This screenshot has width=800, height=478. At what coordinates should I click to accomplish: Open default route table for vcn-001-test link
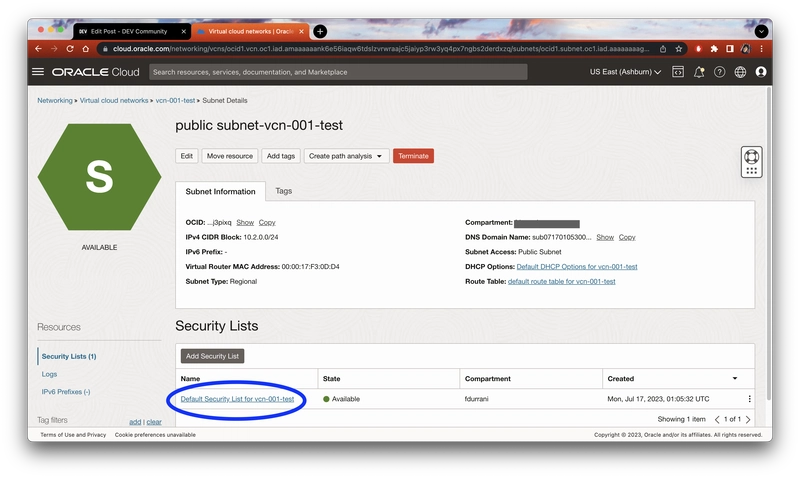(561, 282)
